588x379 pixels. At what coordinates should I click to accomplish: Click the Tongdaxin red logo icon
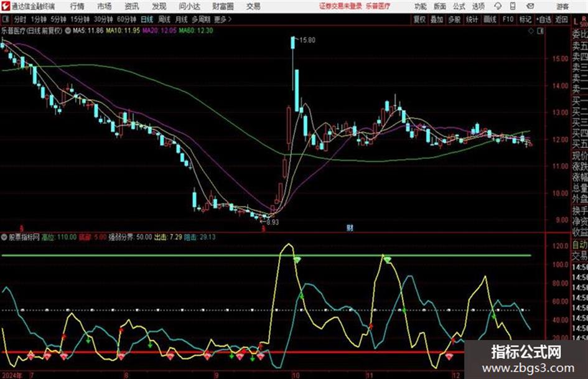point(5,6)
